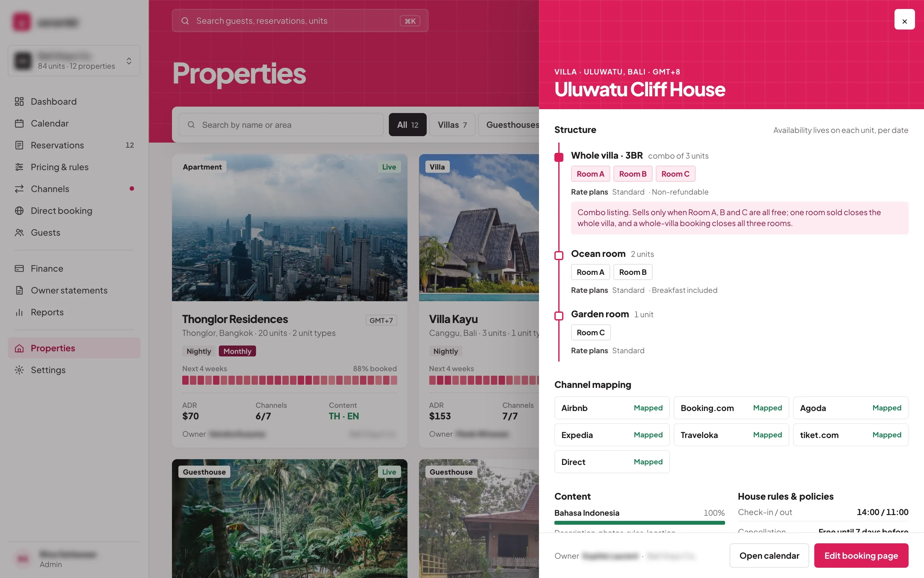Toggle Nightly tag on Thonglor Residences
The height and width of the screenshot is (578, 924).
[x=199, y=351]
